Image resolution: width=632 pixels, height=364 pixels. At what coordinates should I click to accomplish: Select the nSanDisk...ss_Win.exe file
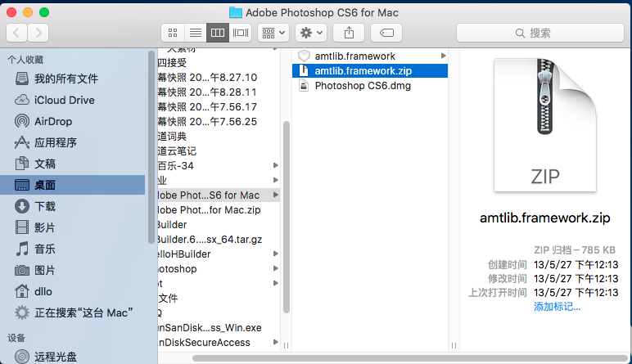(219, 328)
